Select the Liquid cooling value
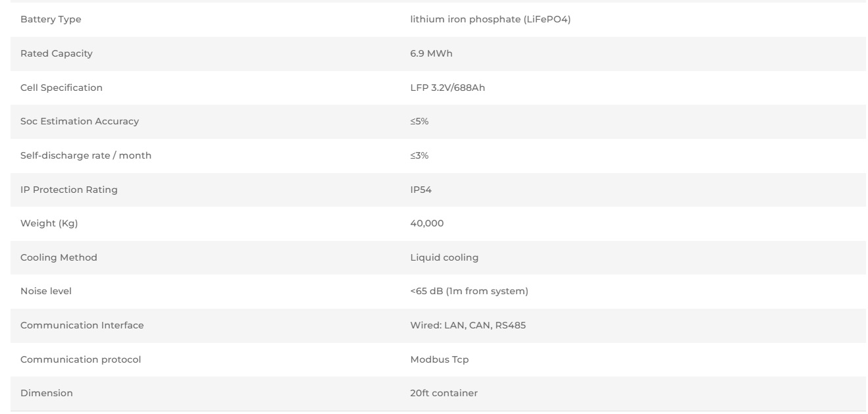Screen dimensions: 868x414 [444, 257]
